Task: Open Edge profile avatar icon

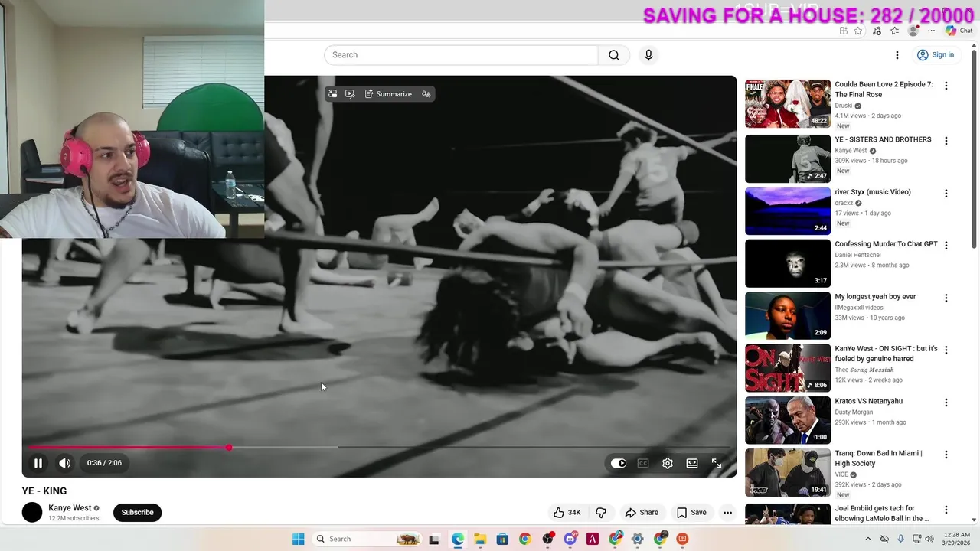Action: (x=913, y=31)
